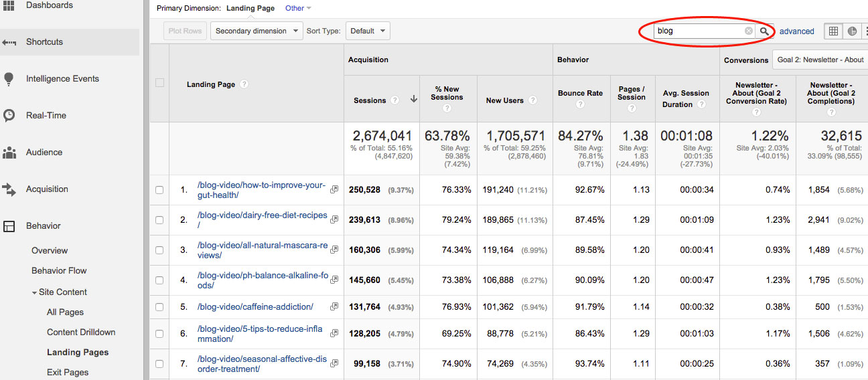This screenshot has width=868, height=380.
Task: Clear the blog search text
Action: pos(748,31)
